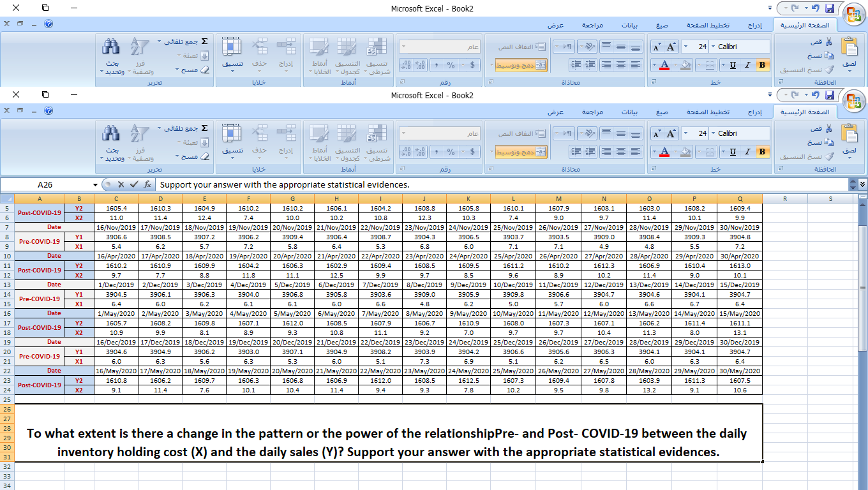868x490 pixels.
Task: Click the Paste clipboard icon in the lower ribbon
Action: pos(849,133)
